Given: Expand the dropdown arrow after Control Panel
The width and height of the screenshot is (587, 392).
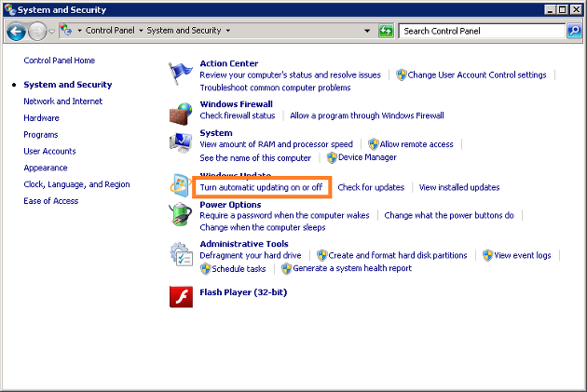Looking at the screenshot, I should point(141,31).
